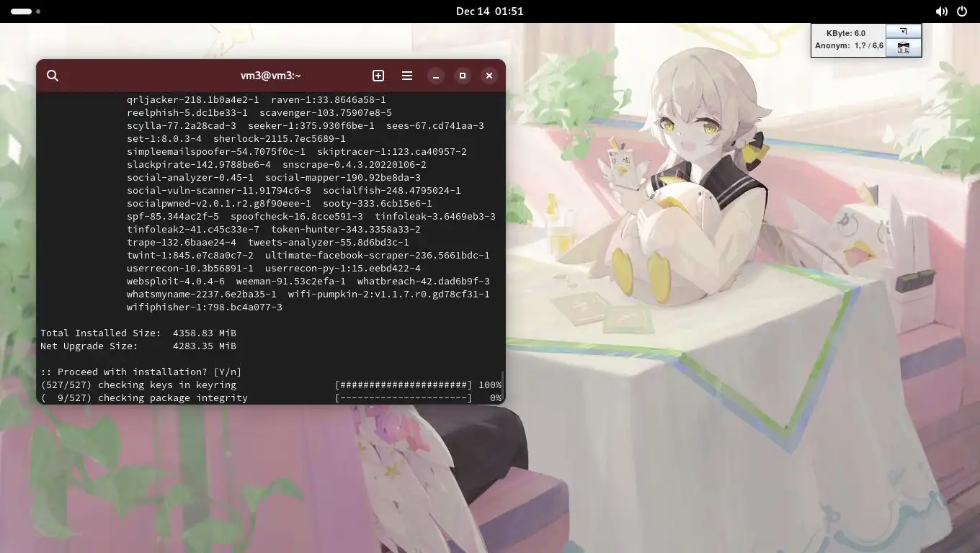Click package wifi-pumpkin-2:v1.1.7.r0.gd78cf31-1

tap(389, 295)
